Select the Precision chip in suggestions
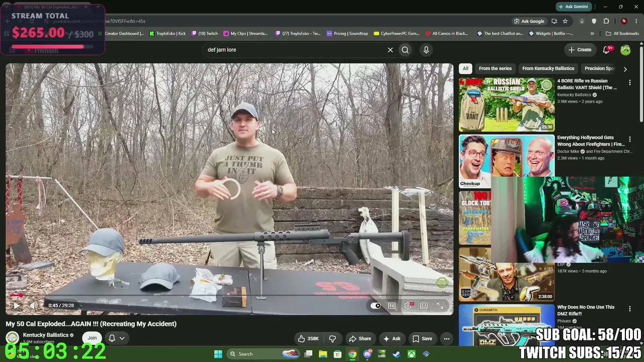The image size is (644, 362). tap(599, 68)
